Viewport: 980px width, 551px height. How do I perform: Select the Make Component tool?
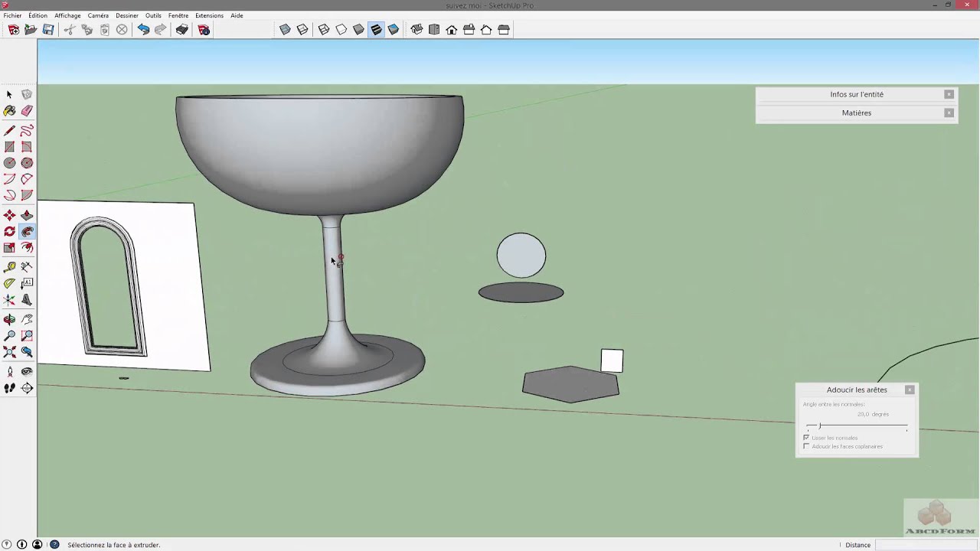tap(27, 95)
